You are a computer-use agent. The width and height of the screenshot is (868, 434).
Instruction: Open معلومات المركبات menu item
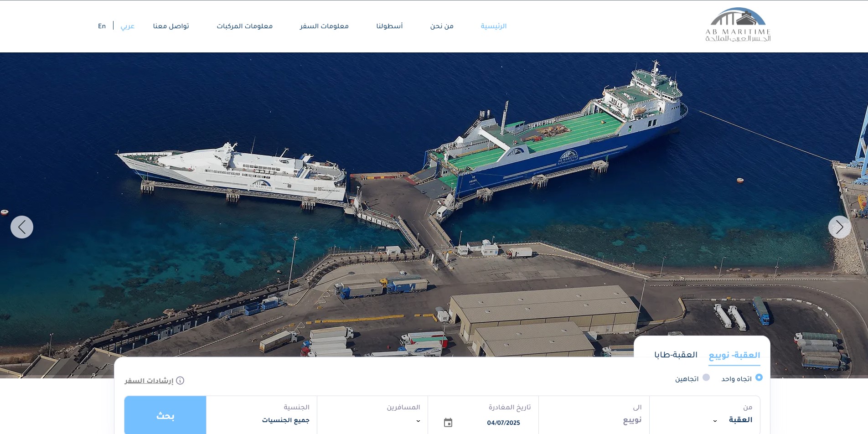pos(244,26)
